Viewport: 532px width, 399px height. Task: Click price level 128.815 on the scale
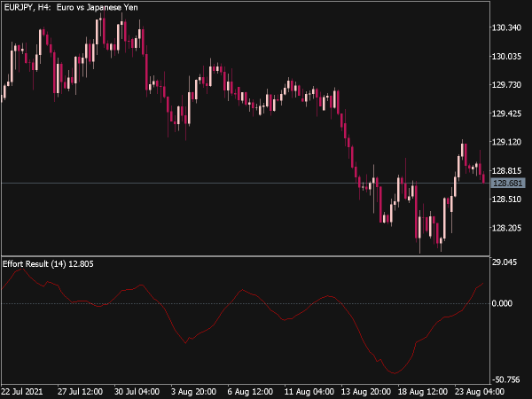point(506,170)
